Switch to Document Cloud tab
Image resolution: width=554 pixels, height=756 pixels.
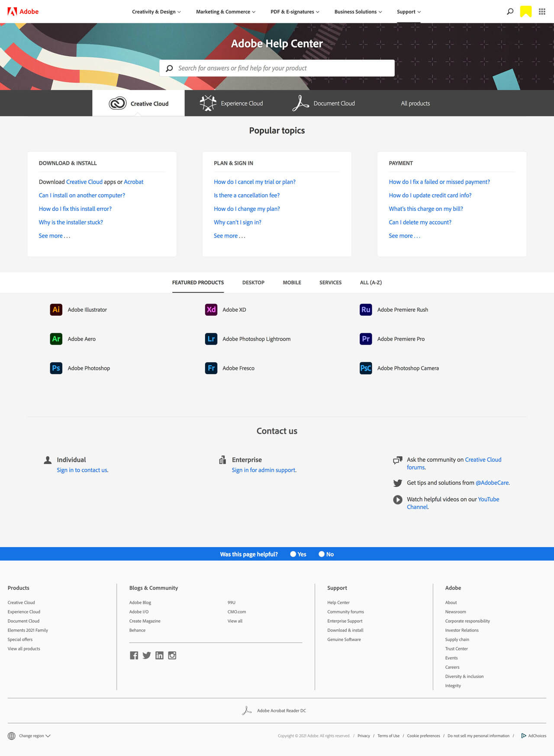click(x=323, y=103)
